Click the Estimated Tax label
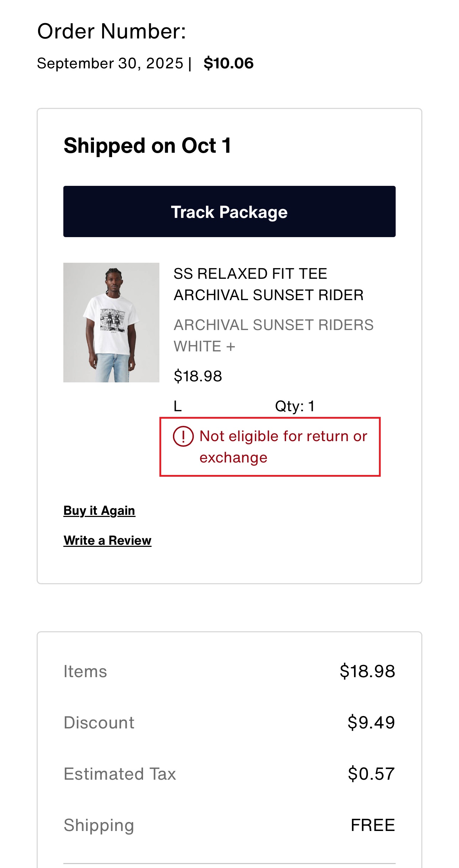This screenshot has width=459, height=868. point(120,774)
